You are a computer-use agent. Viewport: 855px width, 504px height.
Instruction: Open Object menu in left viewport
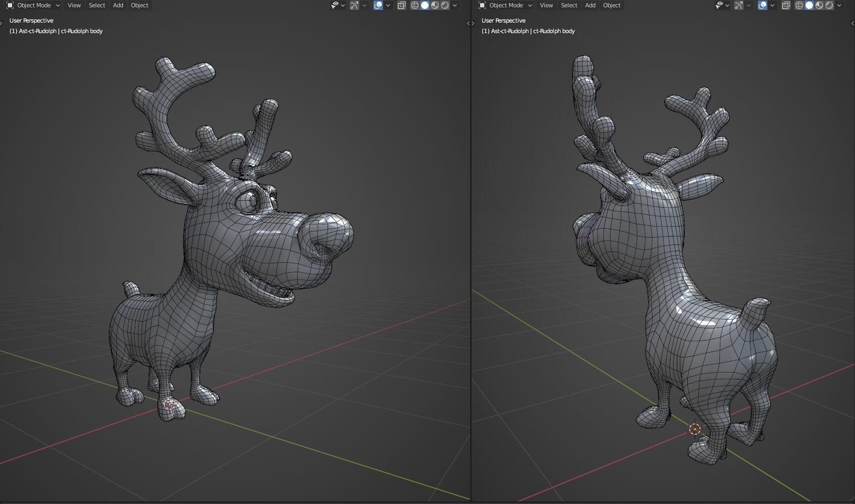pyautogui.click(x=139, y=5)
